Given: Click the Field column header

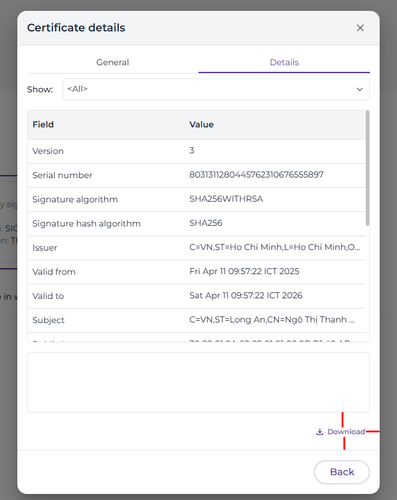Looking at the screenshot, I should point(43,125).
